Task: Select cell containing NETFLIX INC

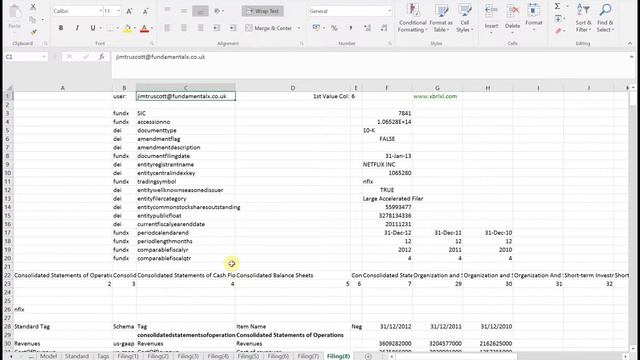Action: coord(387,164)
